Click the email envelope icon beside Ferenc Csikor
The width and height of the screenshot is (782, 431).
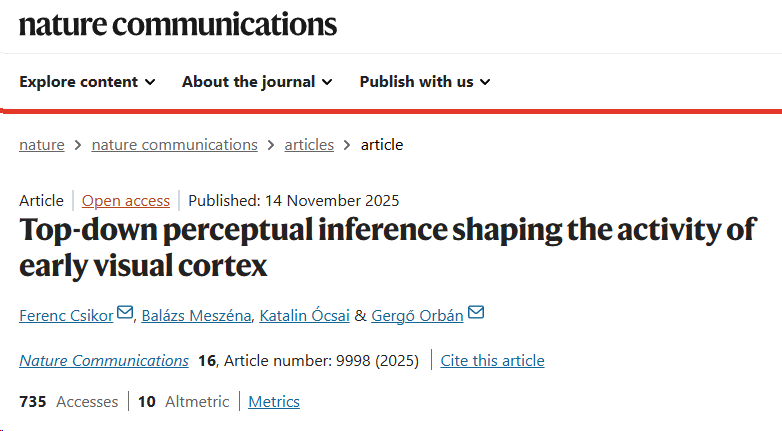[125, 313]
